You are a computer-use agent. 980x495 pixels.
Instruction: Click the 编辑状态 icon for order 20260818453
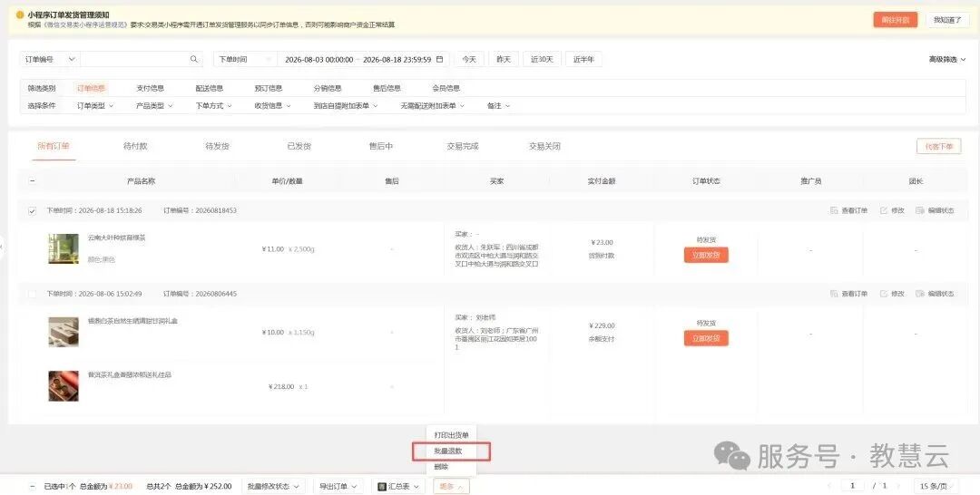click(920, 211)
